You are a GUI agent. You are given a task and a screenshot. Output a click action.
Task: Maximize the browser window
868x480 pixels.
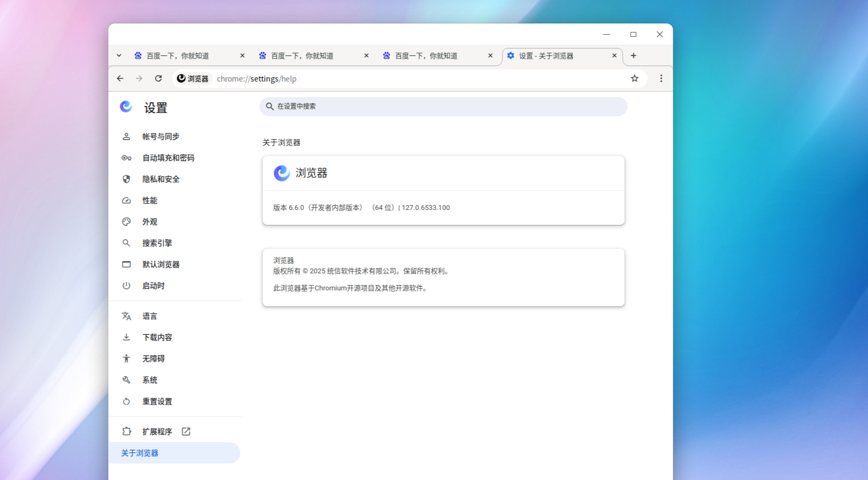coord(633,34)
